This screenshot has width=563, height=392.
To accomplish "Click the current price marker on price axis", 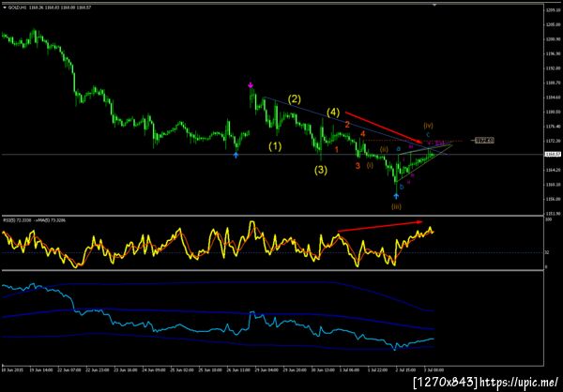I will click(x=553, y=155).
